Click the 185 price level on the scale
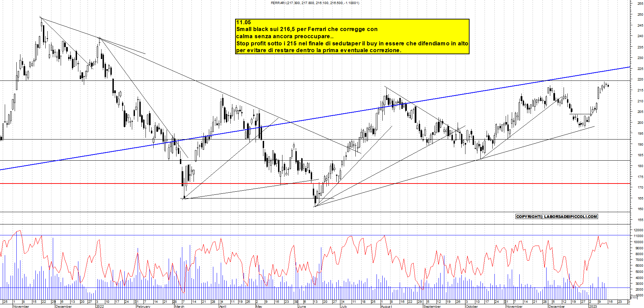Viewport: 644px width, 308px height. (x=640, y=155)
